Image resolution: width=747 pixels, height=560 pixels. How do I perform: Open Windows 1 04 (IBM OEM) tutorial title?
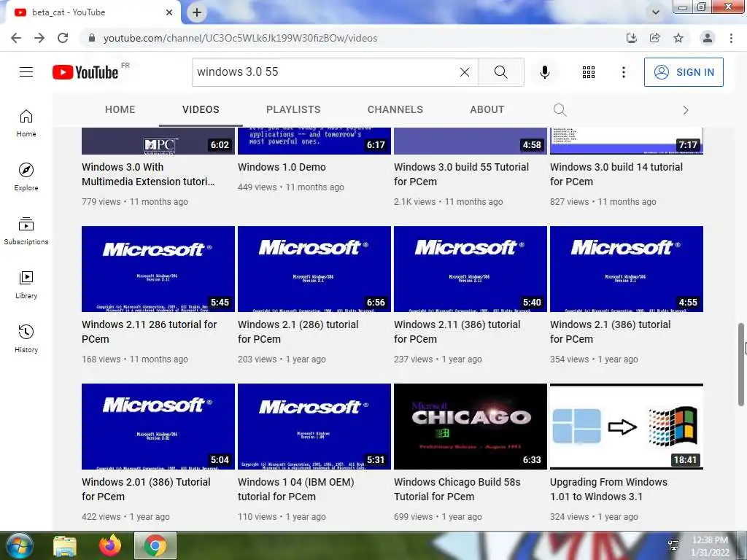point(296,489)
